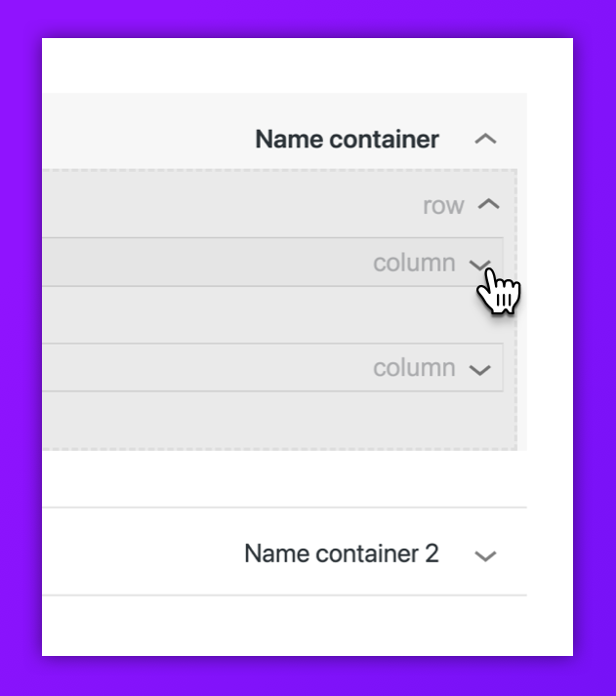Click the second column header bar
The image size is (616, 696).
pos(195,368)
